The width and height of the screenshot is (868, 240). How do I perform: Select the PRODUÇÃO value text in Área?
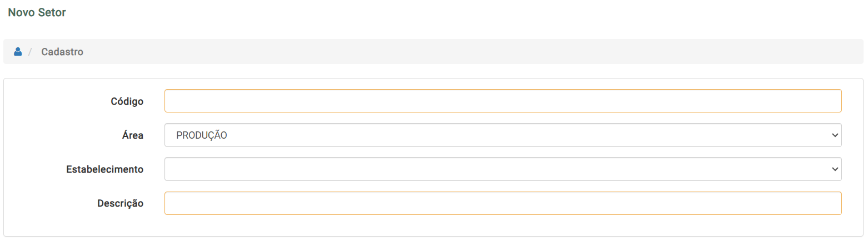coord(202,135)
